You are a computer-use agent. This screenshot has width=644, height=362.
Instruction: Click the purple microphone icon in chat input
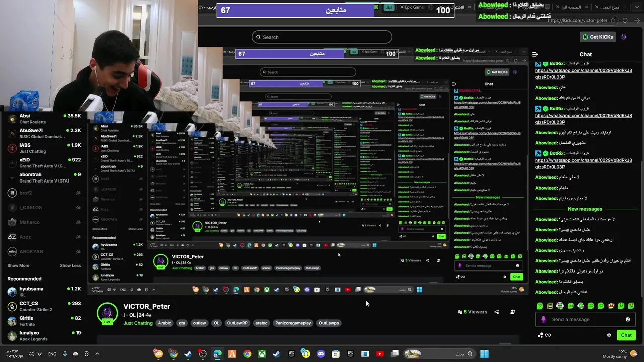543,319
